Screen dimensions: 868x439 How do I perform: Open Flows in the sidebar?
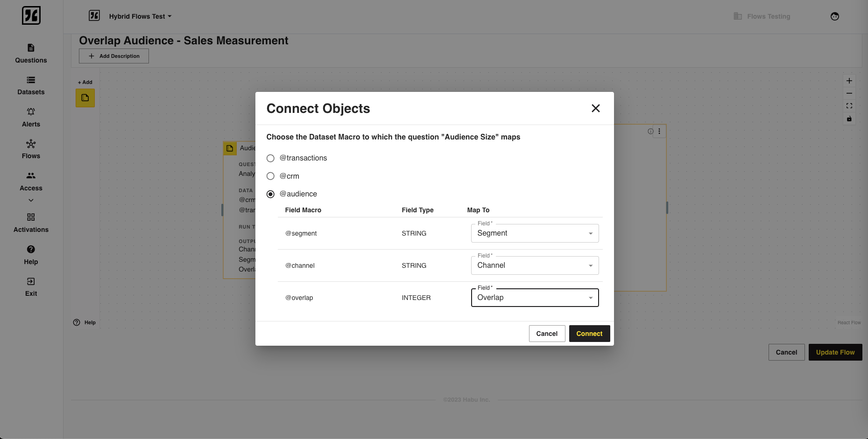pyautogui.click(x=31, y=149)
